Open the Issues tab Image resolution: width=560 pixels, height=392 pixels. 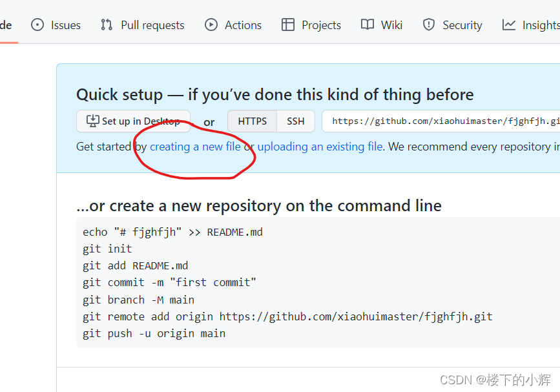point(56,25)
